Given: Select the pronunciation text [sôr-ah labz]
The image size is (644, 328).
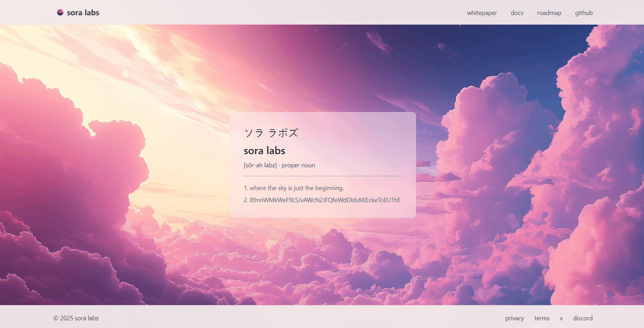Looking at the screenshot, I should click(260, 165).
